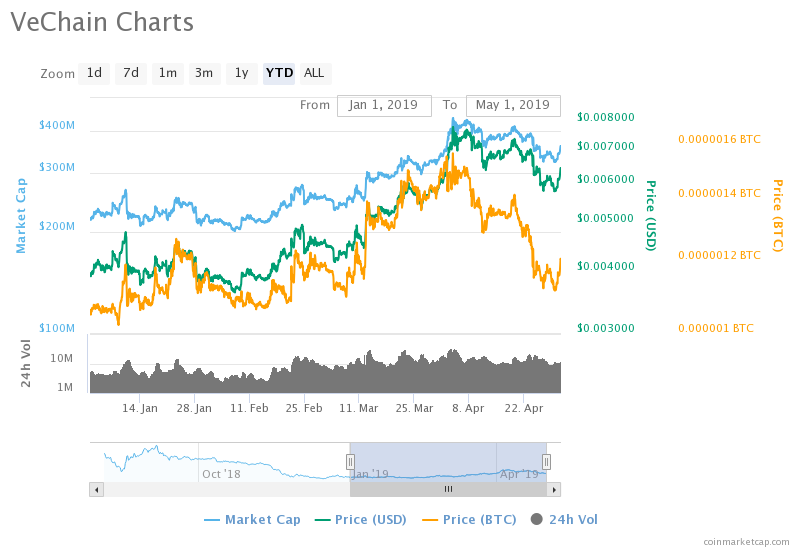Set zoom range to 1d
Image resolution: width=800 pixels, height=550 pixels.
pyautogui.click(x=94, y=73)
